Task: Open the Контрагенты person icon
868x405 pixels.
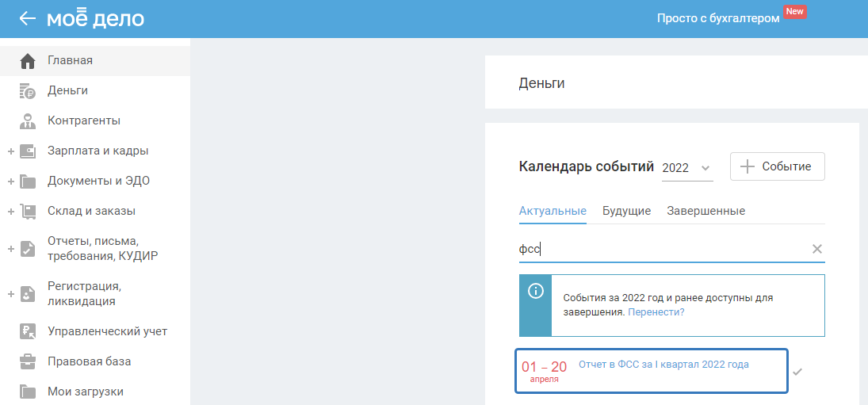Action: (28, 121)
